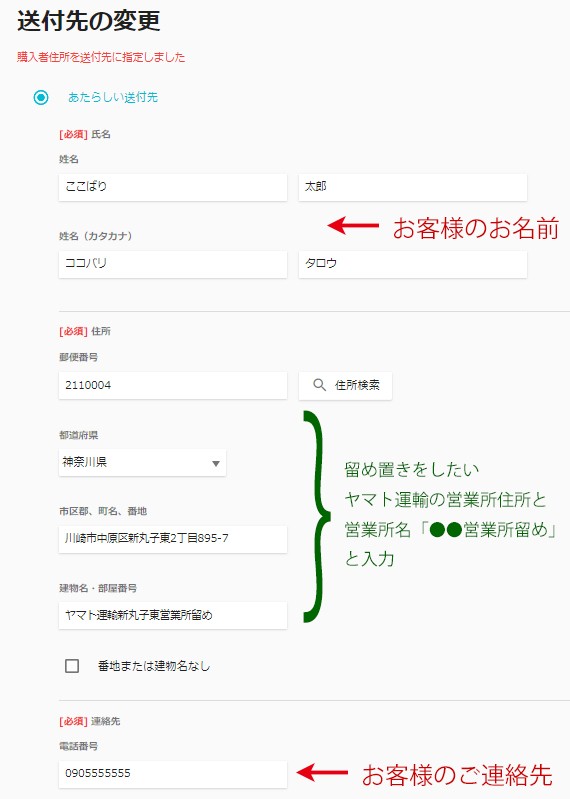Open the 都道府県 dropdown showing 神奈川県
The width and height of the screenshot is (570, 799).
142,463
